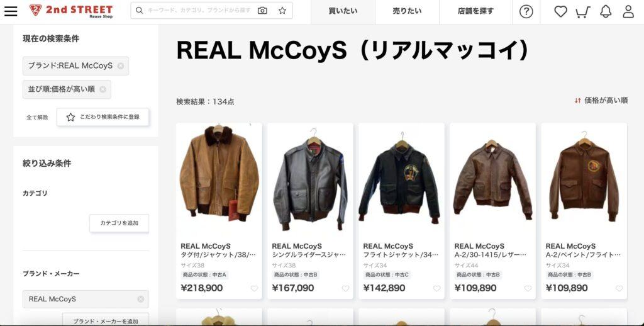Open favorites heart icon in header
644x326 pixels.
(560, 11)
